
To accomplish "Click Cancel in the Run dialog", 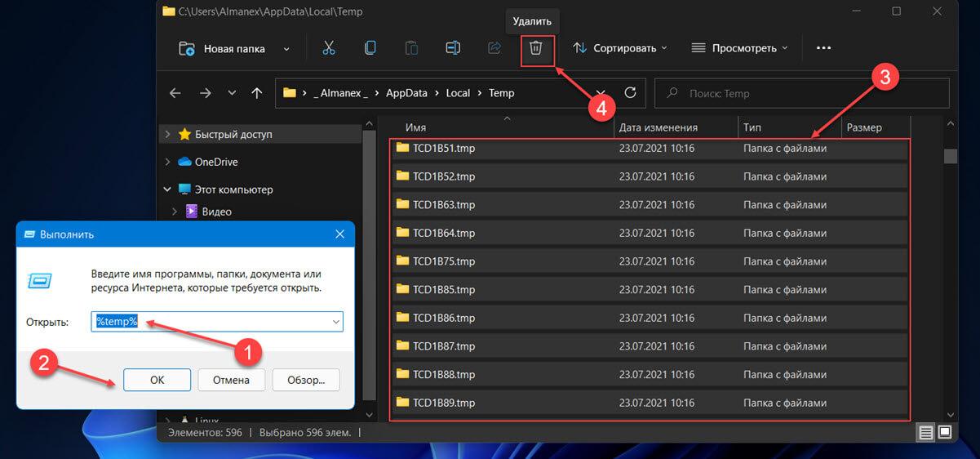I will coord(231,380).
